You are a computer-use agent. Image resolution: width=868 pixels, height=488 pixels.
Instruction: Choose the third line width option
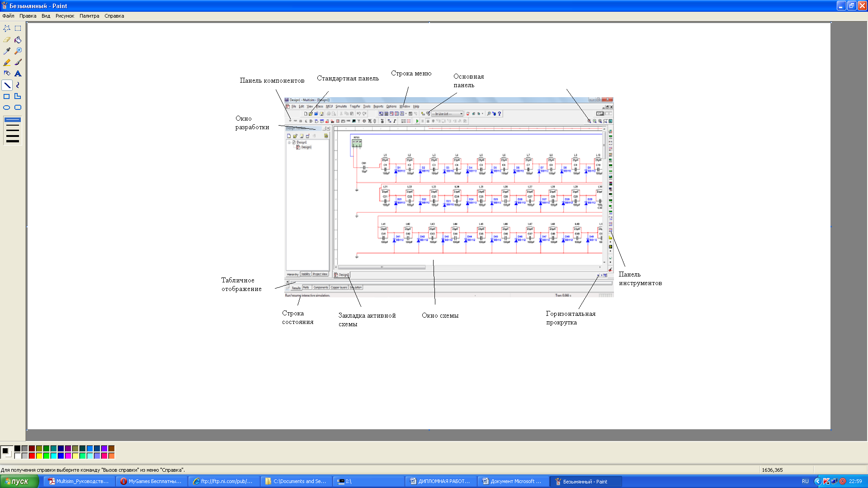12,130
